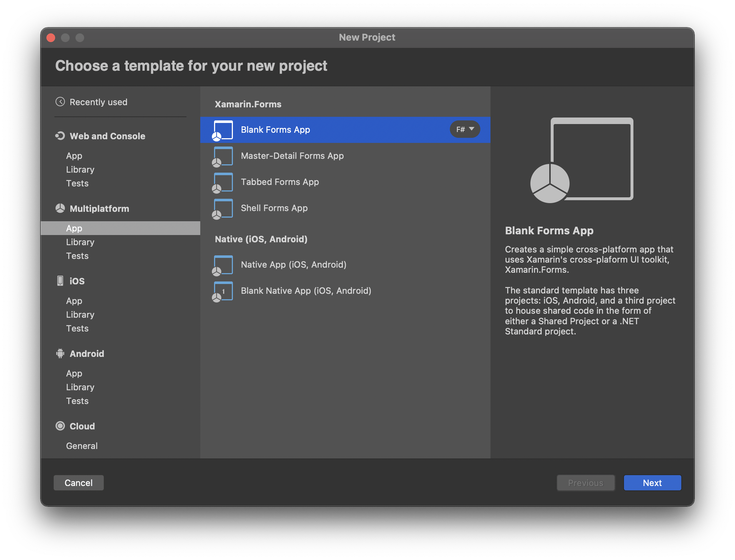Screen dimensions: 735x560
Task: Select App under Multiplatform
Action: tap(120, 228)
